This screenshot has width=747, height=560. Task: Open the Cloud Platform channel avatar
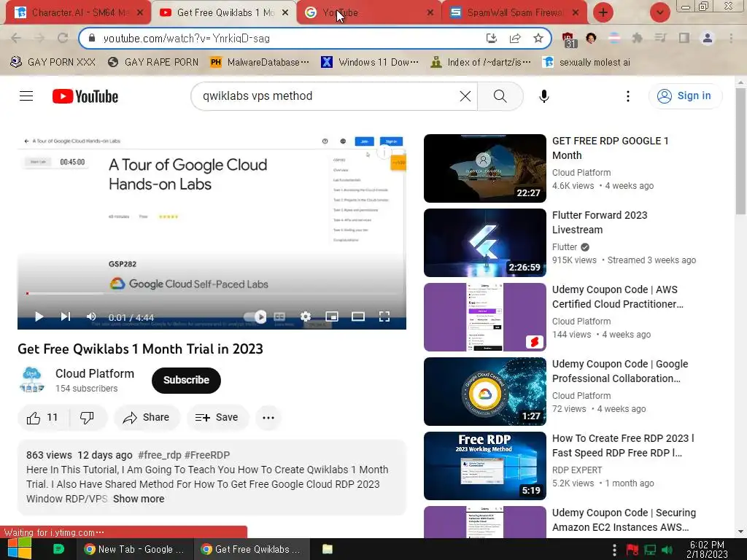tap(32, 379)
